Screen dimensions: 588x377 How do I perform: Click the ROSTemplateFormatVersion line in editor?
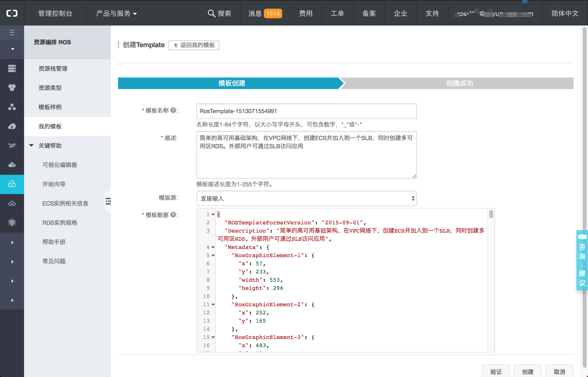295,222
